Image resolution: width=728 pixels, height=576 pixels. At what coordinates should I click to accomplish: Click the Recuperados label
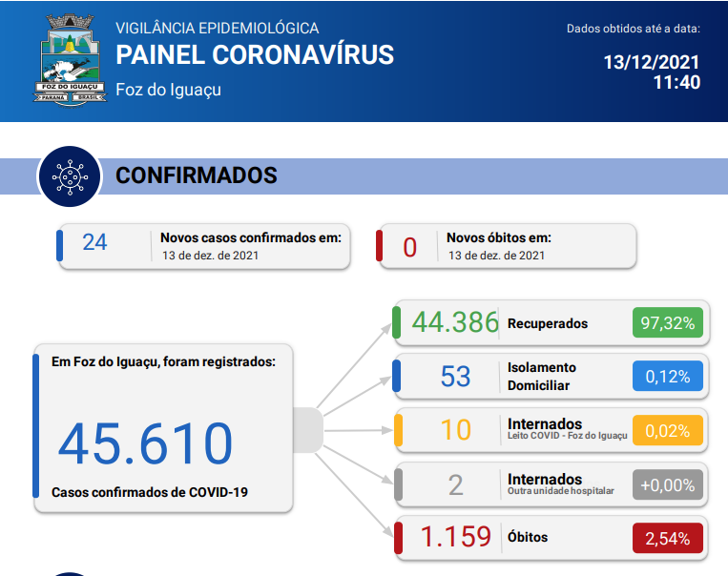[548, 323]
